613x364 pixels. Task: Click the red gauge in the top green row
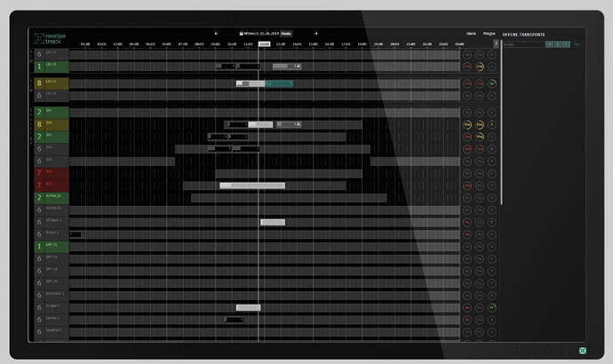[x=467, y=67]
